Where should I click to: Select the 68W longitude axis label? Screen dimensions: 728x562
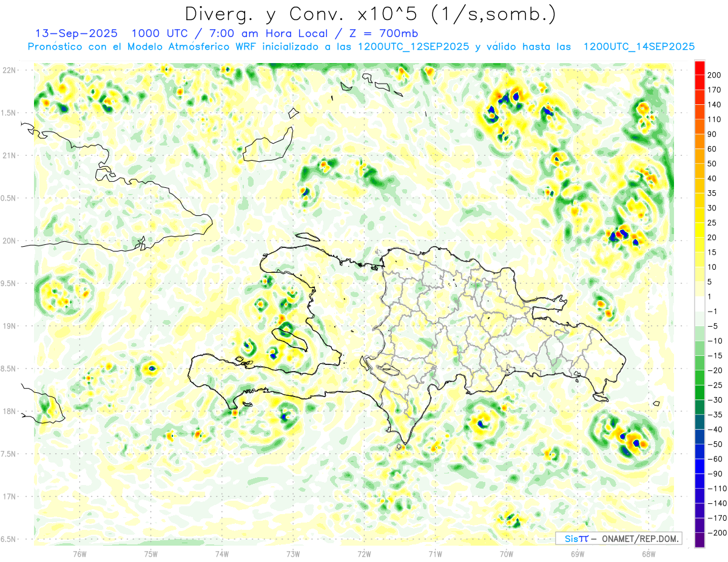tap(648, 554)
